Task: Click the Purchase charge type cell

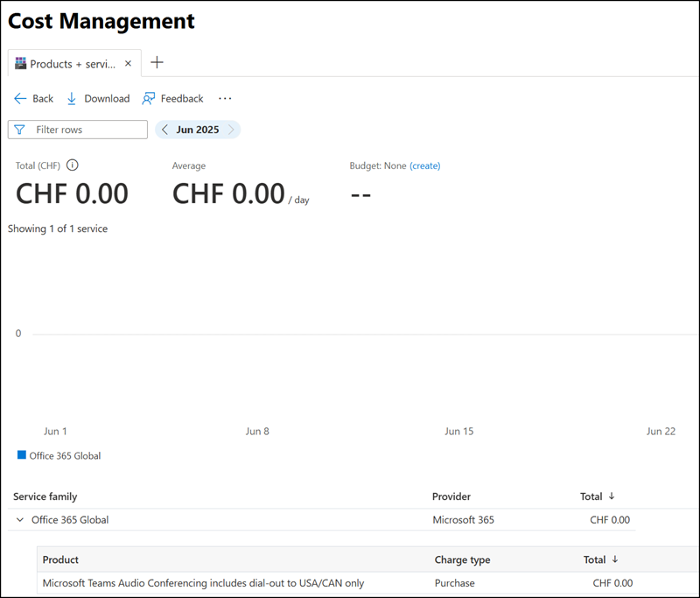Action: point(454,583)
